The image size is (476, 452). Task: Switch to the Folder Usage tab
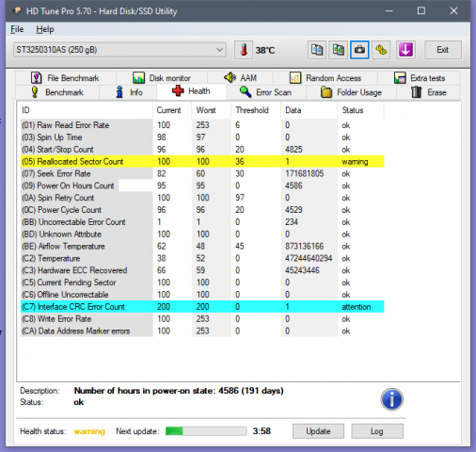click(351, 92)
